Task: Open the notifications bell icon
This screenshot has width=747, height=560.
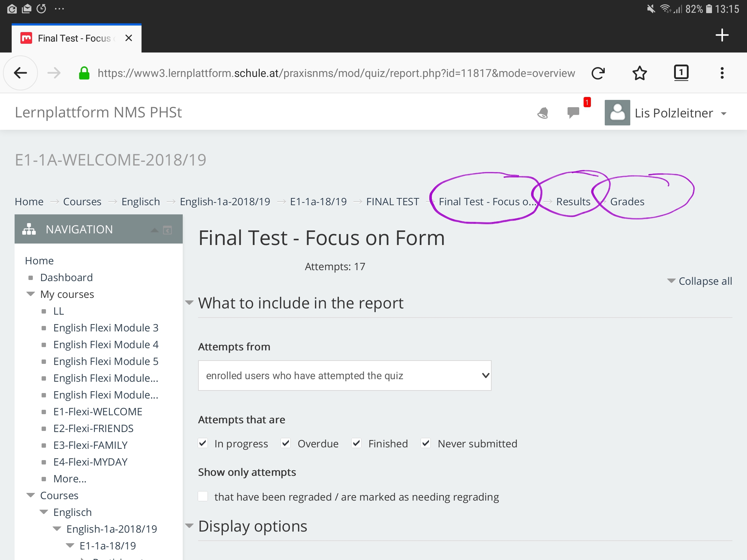Action: [542, 113]
